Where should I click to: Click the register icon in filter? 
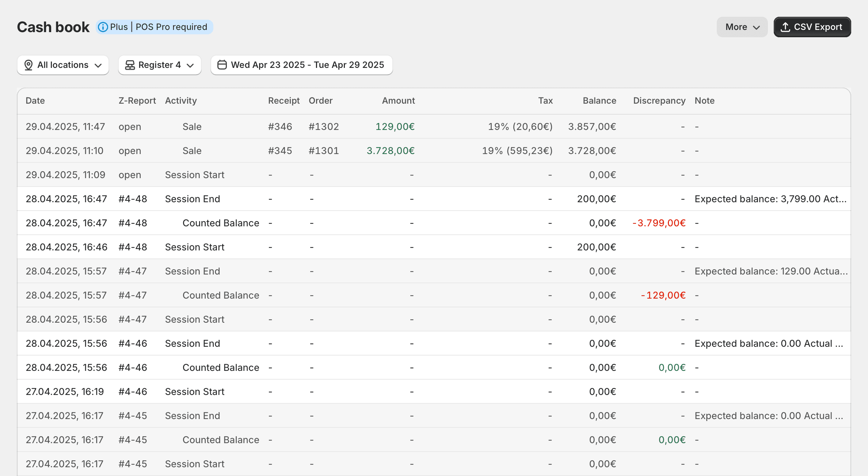(x=130, y=65)
